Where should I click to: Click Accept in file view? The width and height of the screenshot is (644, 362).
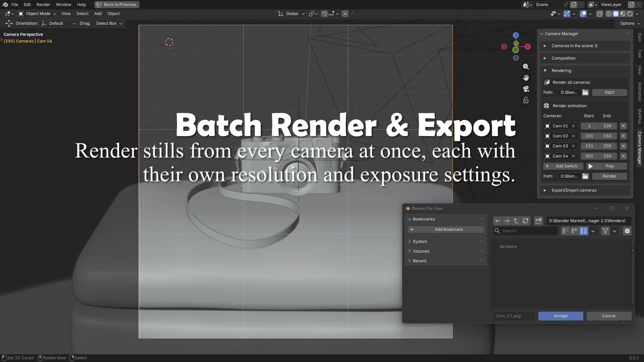[560, 316]
